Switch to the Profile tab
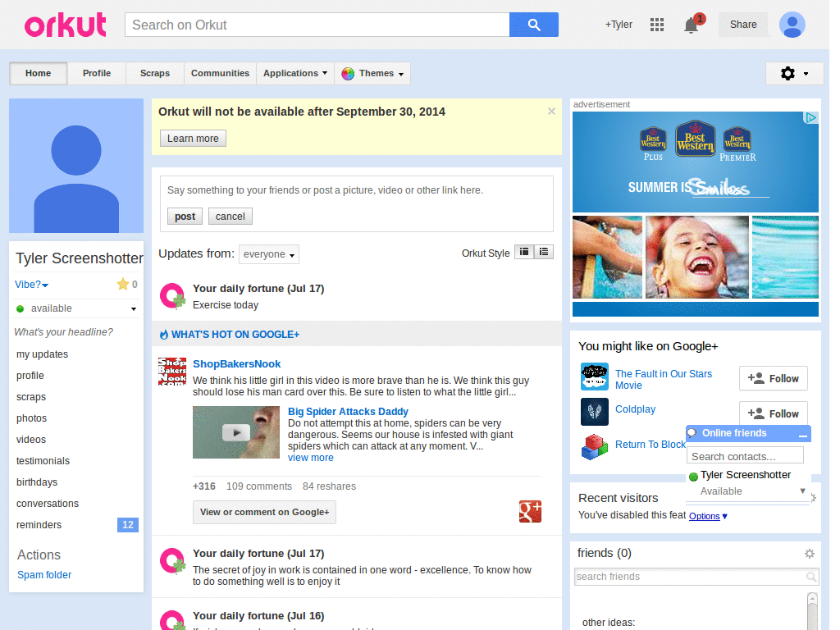 click(x=96, y=73)
